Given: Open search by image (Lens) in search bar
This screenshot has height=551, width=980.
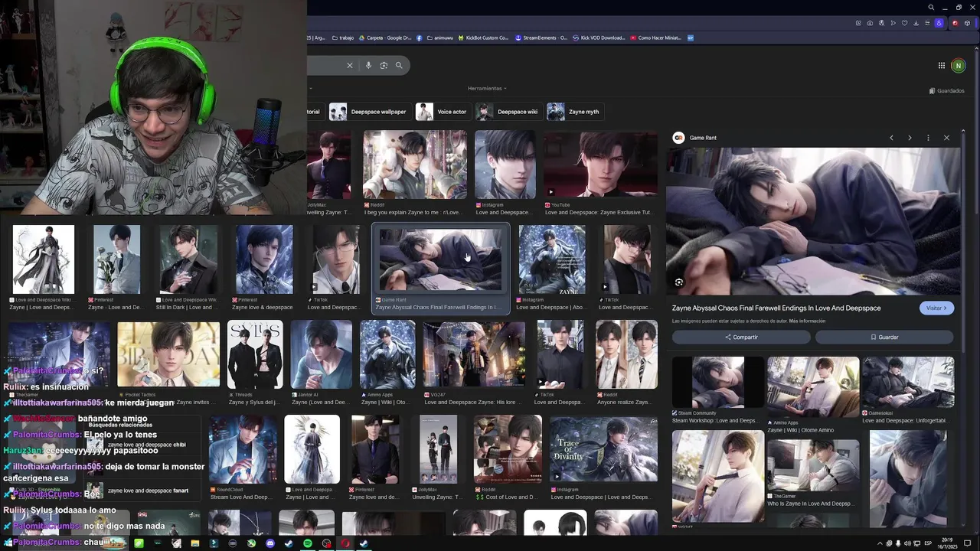Looking at the screenshot, I should pos(384,66).
